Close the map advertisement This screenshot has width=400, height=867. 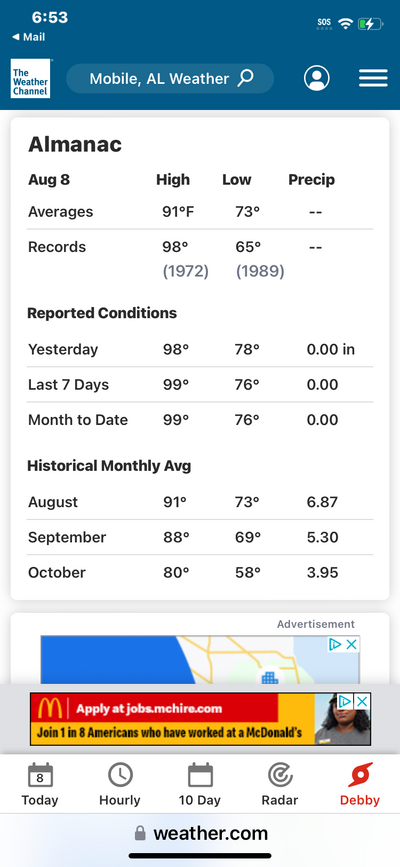coord(351,644)
